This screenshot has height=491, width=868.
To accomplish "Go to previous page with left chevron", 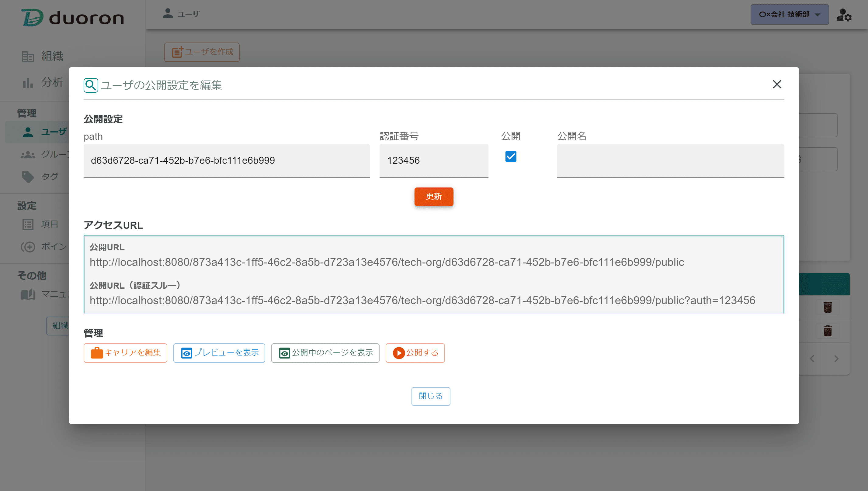I will click(812, 359).
